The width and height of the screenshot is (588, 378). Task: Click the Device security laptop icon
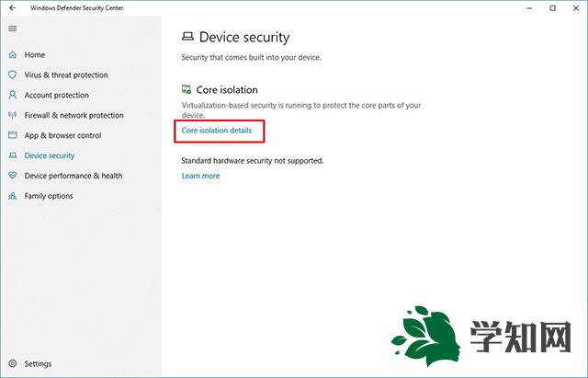pos(13,156)
